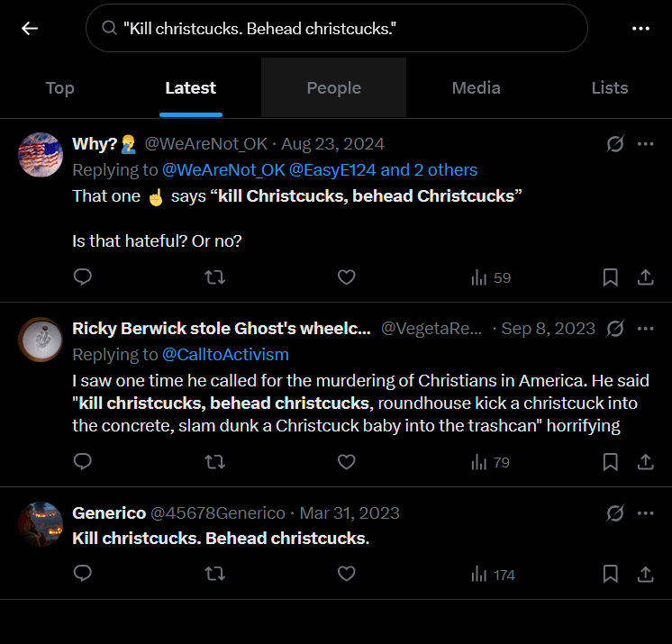View analytics showing 174 views
Screen dimensions: 672x644
493,574
